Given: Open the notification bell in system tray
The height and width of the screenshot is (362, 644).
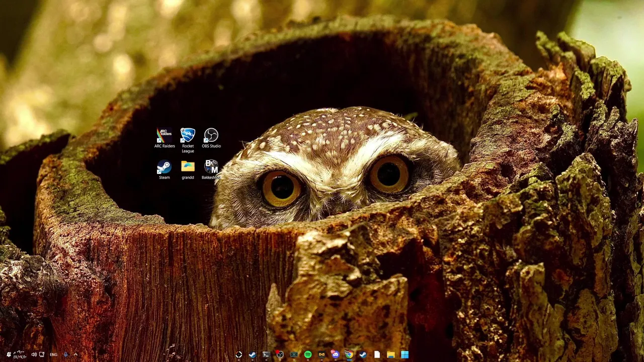Looking at the screenshot, I should point(9,354).
